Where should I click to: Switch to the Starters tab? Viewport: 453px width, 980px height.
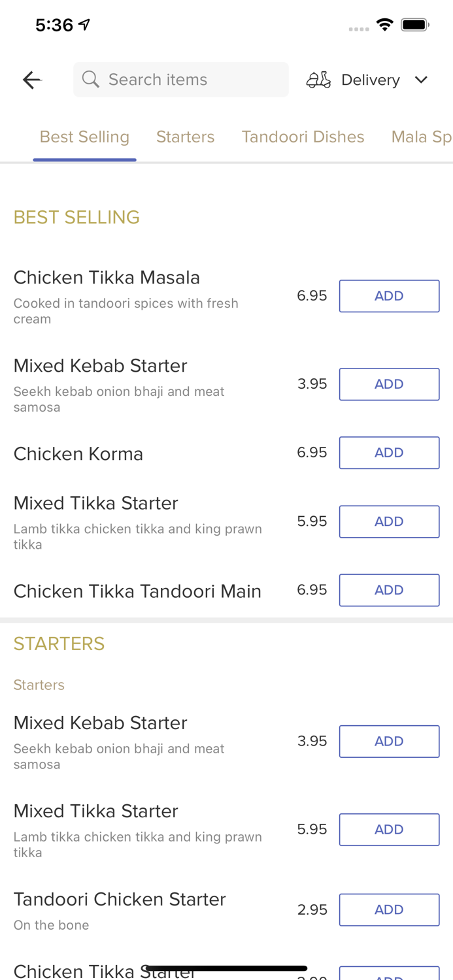[x=185, y=137]
